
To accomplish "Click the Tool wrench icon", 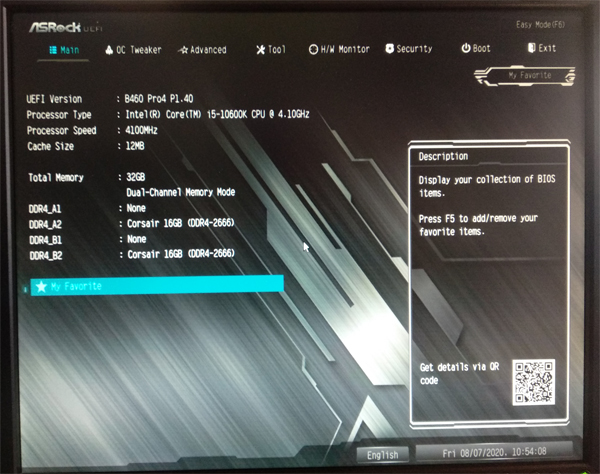I will click(261, 49).
